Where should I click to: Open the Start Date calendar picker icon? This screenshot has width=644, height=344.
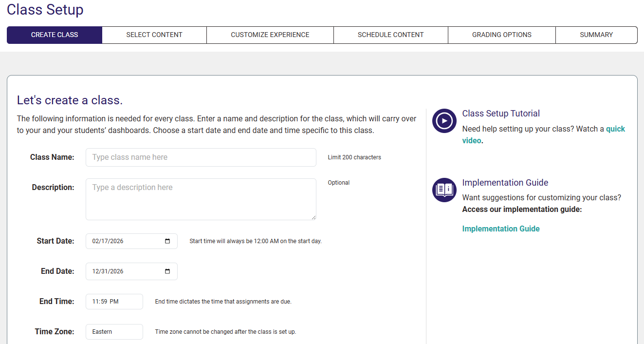[167, 241]
